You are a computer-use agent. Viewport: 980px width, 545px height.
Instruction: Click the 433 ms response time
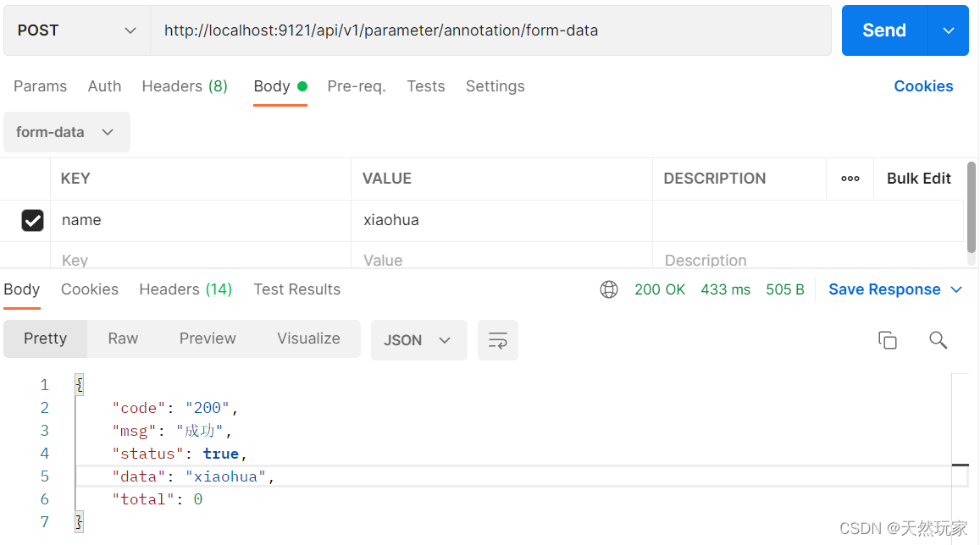coord(725,289)
